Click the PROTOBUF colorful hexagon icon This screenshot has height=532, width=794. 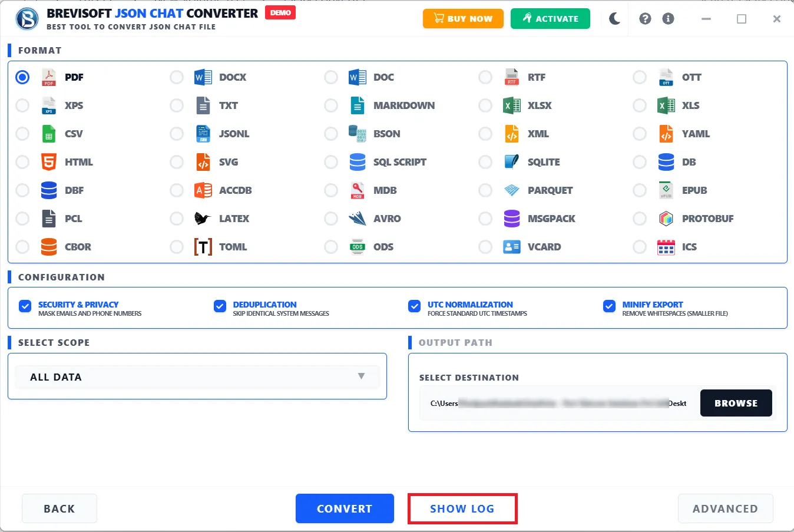tap(666, 219)
